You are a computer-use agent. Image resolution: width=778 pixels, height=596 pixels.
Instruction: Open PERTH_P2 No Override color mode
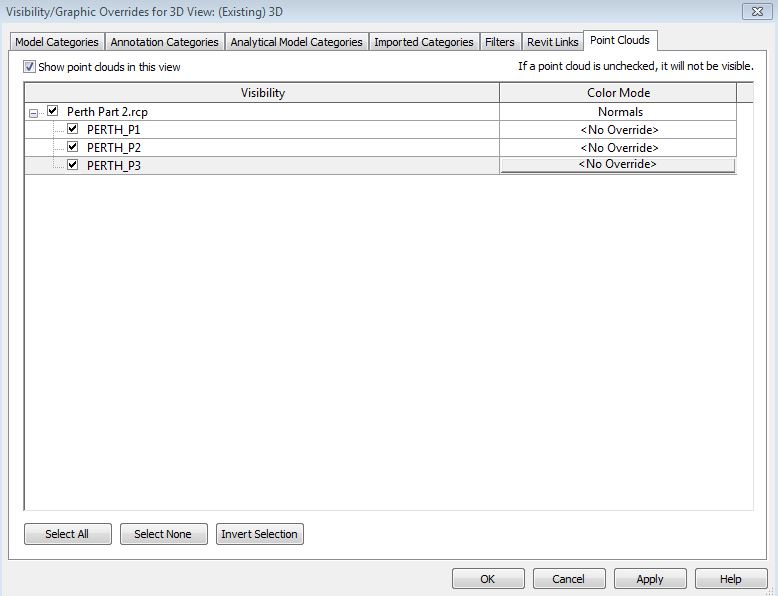point(618,147)
